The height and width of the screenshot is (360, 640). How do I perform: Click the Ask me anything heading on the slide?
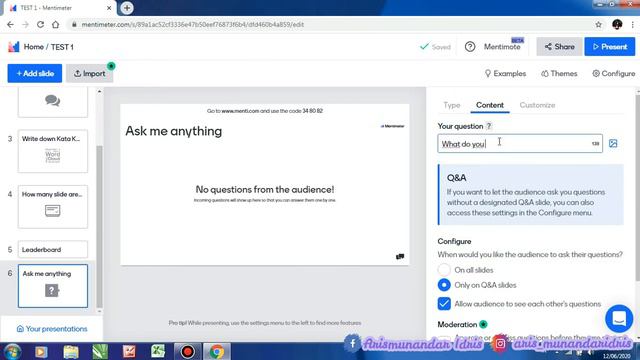(x=173, y=131)
